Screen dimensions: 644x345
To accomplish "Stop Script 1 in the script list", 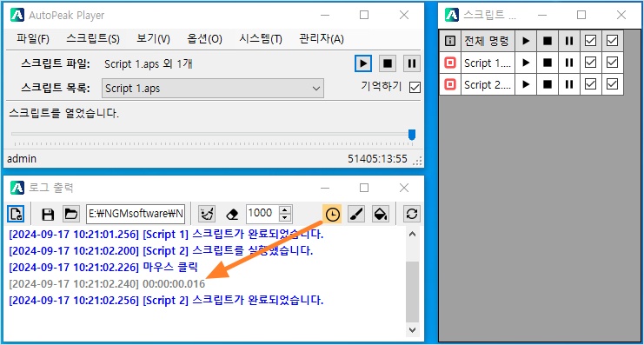I will coord(548,63).
